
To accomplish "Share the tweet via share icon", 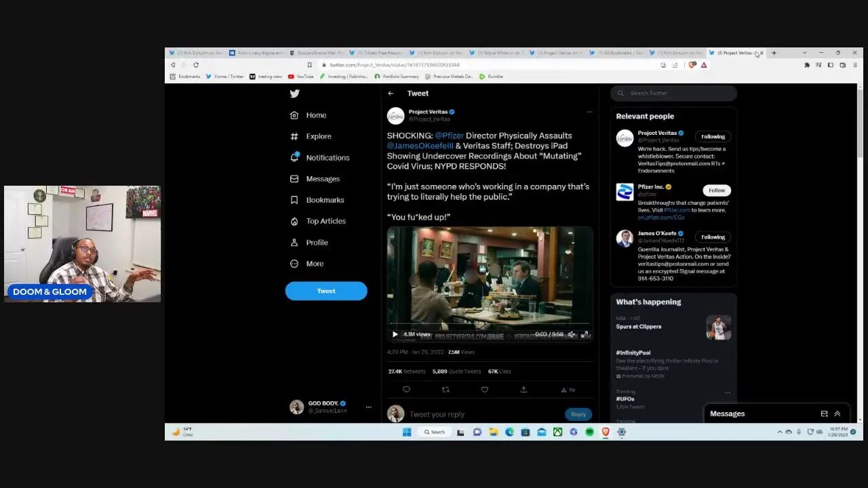I will click(524, 389).
